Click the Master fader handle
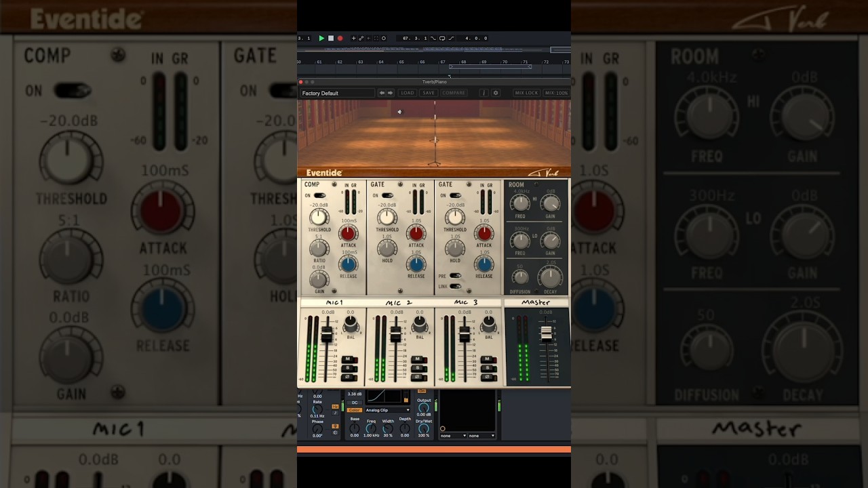Image resolution: width=868 pixels, height=488 pixels. pyautogui.click(x=546, y=333)
